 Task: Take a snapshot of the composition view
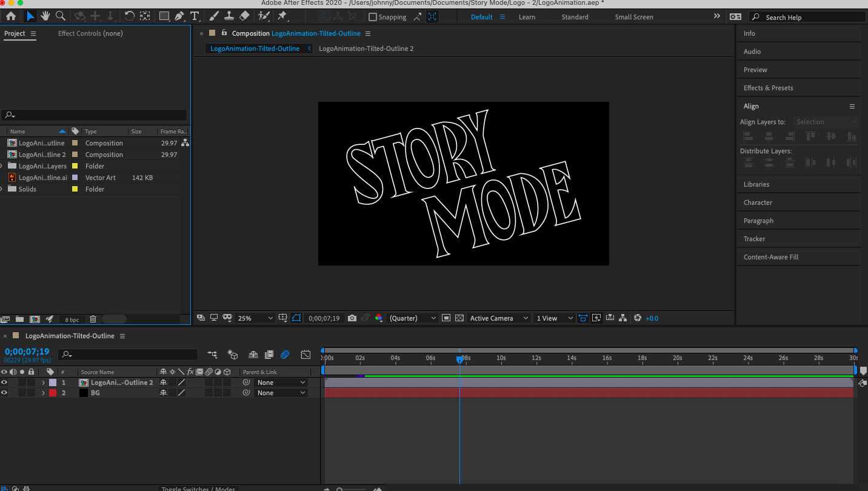[x=352, y=318]
